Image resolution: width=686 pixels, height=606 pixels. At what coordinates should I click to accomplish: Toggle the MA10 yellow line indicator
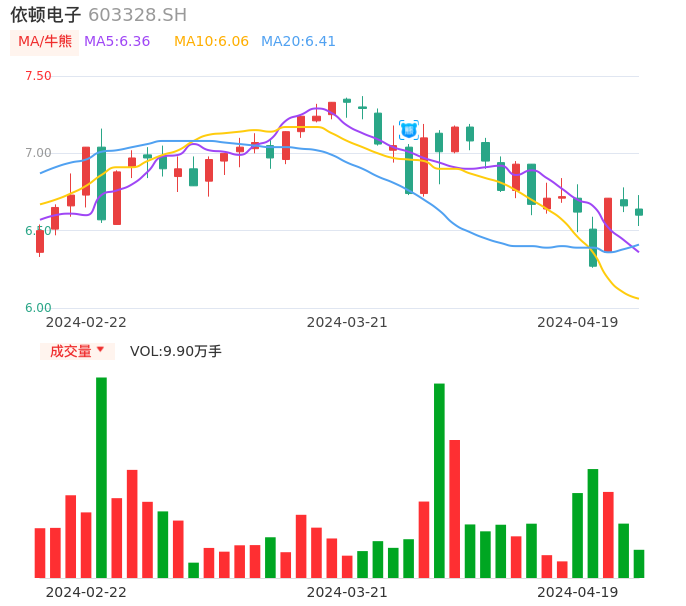[x=211, y=42]
